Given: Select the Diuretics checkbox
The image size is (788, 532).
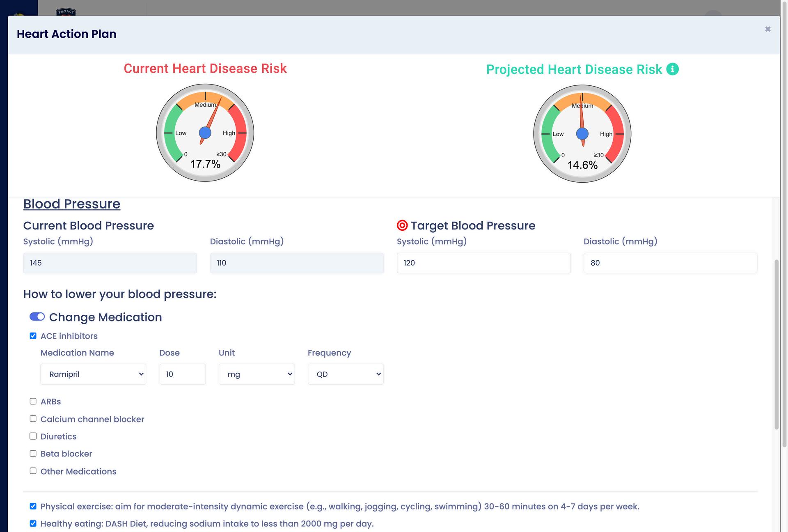Looking at the screenshot, I should coord(33,436).
